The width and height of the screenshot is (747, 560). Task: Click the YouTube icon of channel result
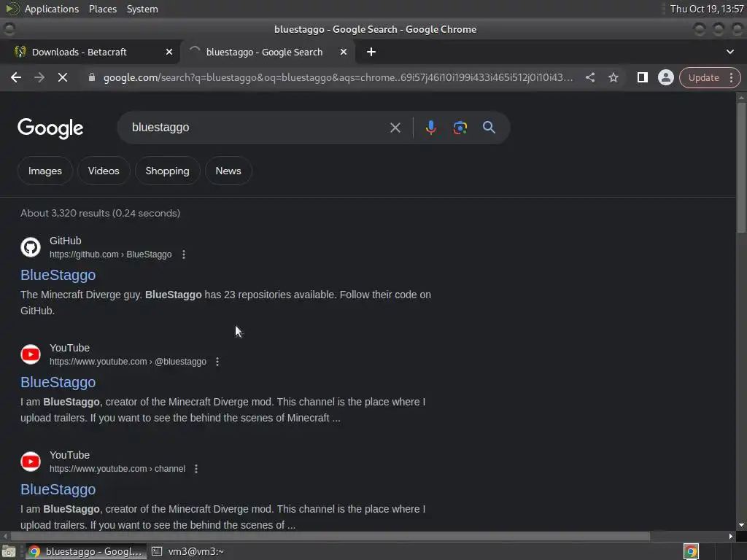point(31,462)
